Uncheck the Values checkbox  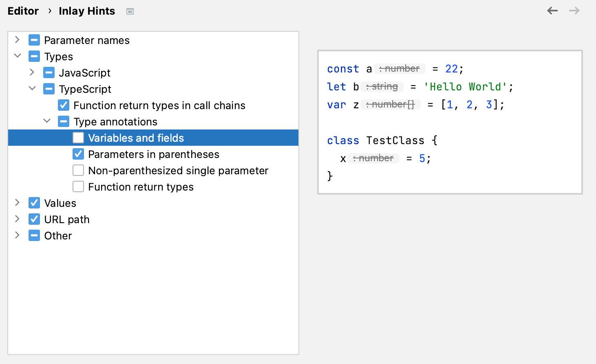[x=34, y=203]
